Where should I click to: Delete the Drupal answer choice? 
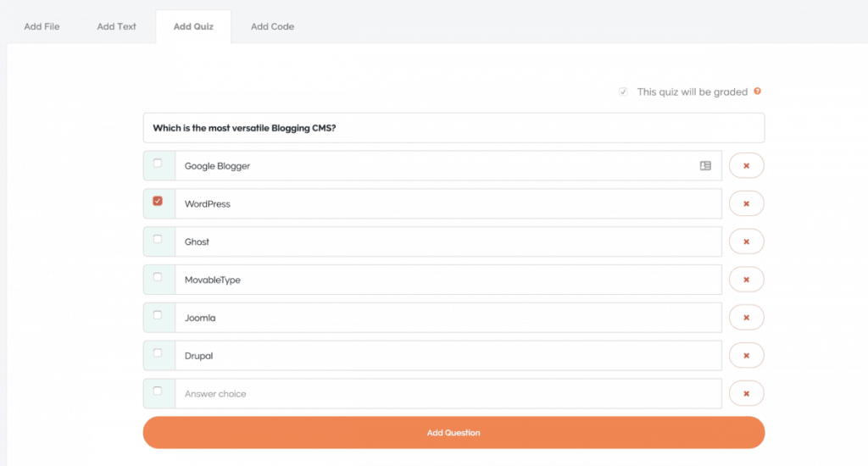pos(746,355)
